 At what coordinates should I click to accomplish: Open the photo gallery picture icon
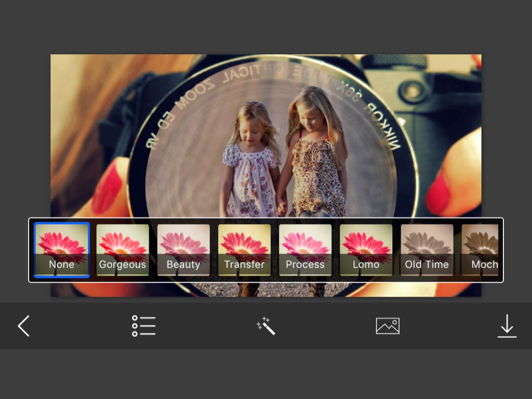click(388, 326)
